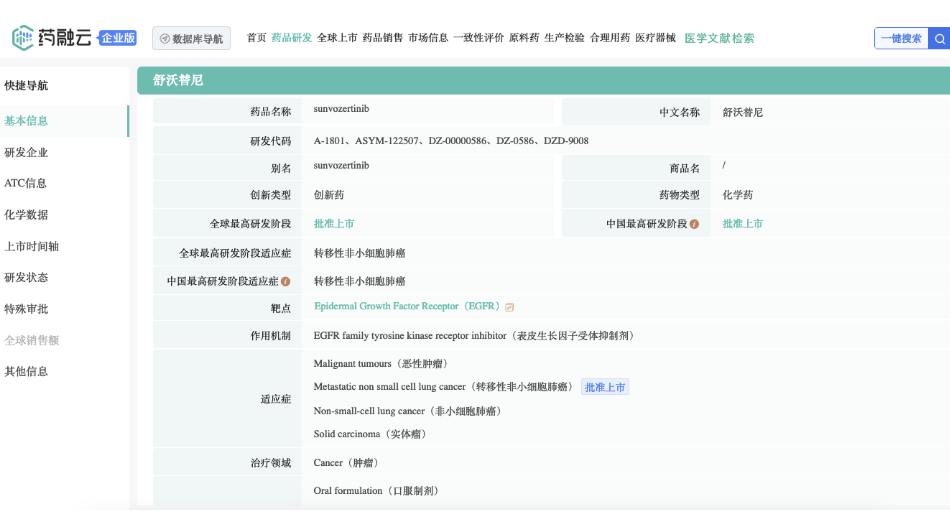
Task: Click the 企业版 badge
Action: (117, 38)
